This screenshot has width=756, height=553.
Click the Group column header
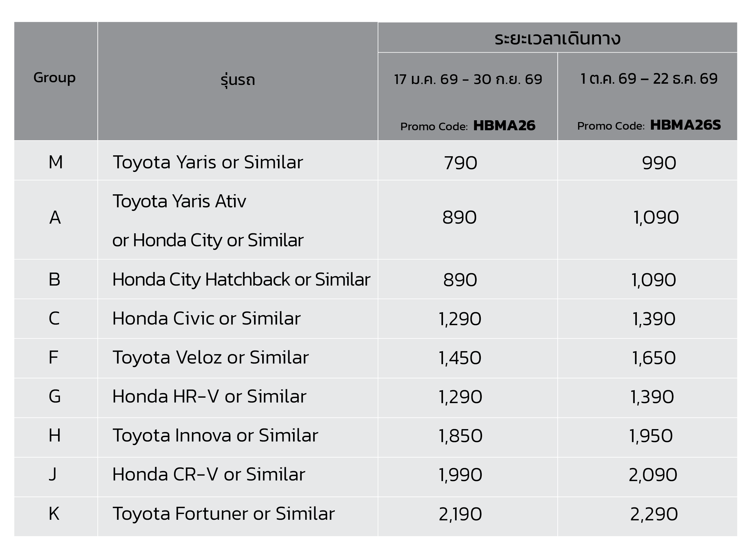(55, 78)
